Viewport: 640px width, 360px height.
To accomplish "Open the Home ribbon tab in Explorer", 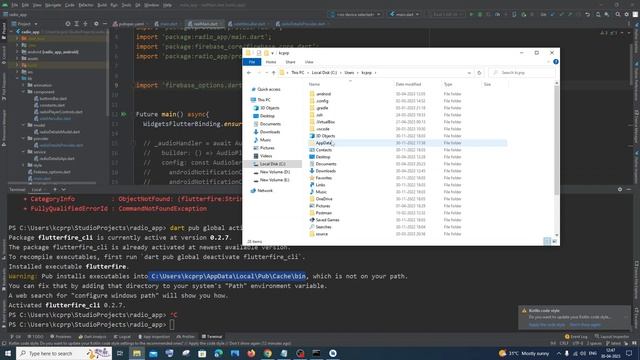I will point(271,62).
